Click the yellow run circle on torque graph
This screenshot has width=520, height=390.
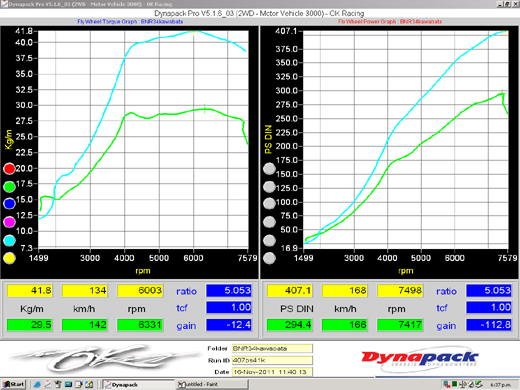pyautogui.click(x=9, y=258)
